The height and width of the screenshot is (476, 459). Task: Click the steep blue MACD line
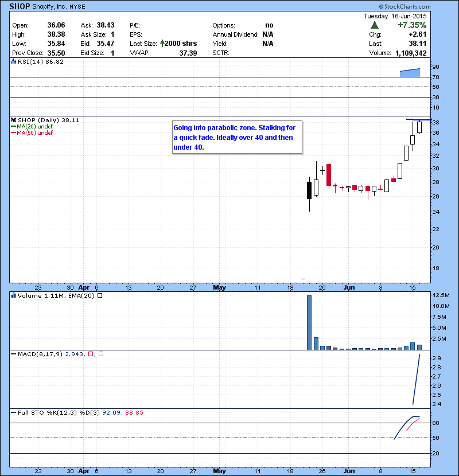tap(416, 379)
